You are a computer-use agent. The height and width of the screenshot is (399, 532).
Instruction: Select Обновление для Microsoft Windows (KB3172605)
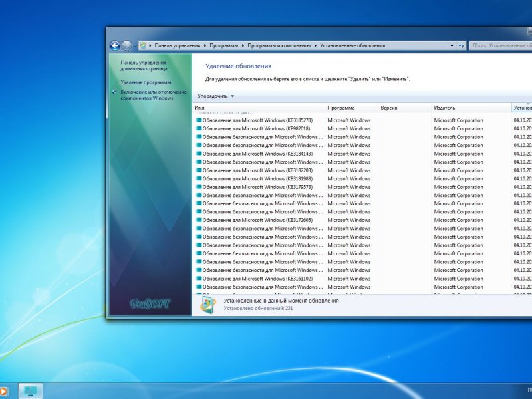tap(257, 220)
